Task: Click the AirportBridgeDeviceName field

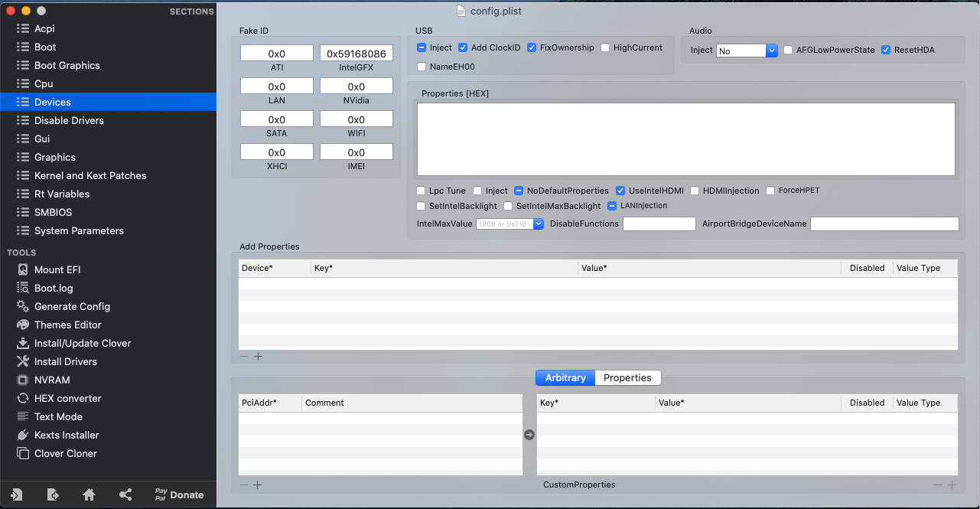Action: (x=884, y=224)
